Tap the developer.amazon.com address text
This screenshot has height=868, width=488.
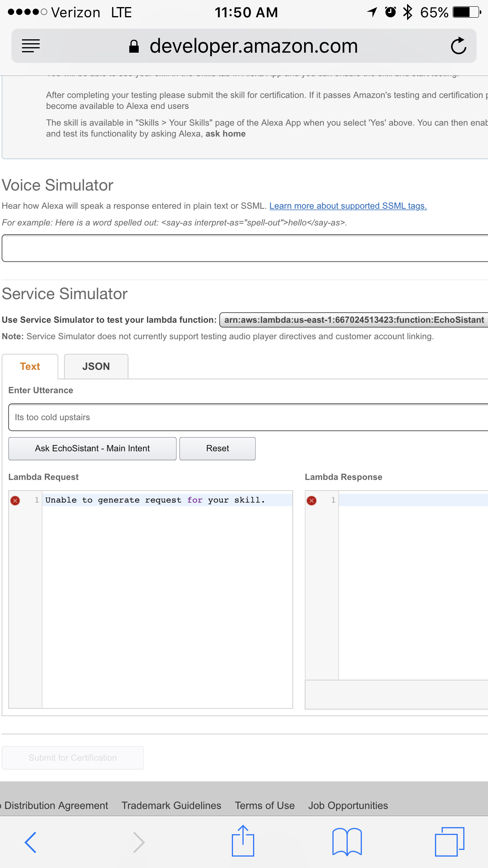[x=254, y=46]
